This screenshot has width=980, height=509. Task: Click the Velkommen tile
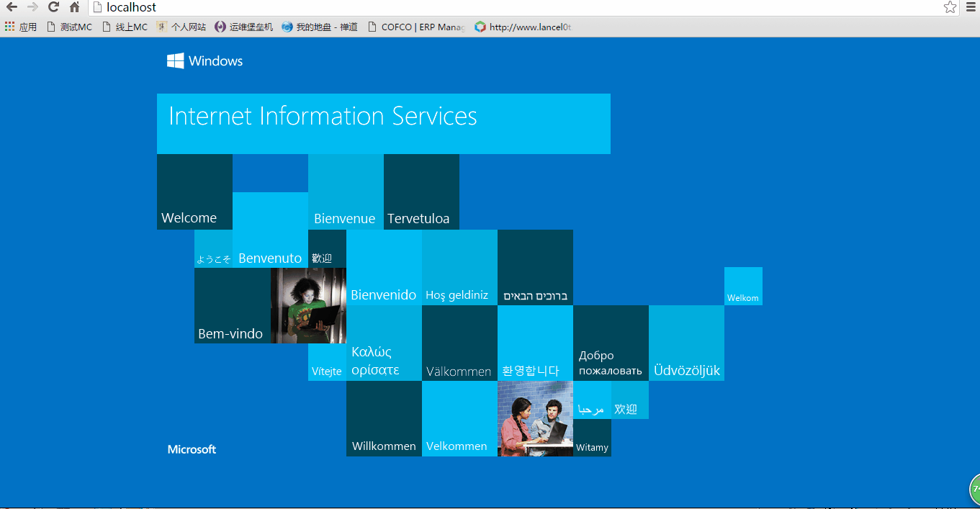pos(459,418)
